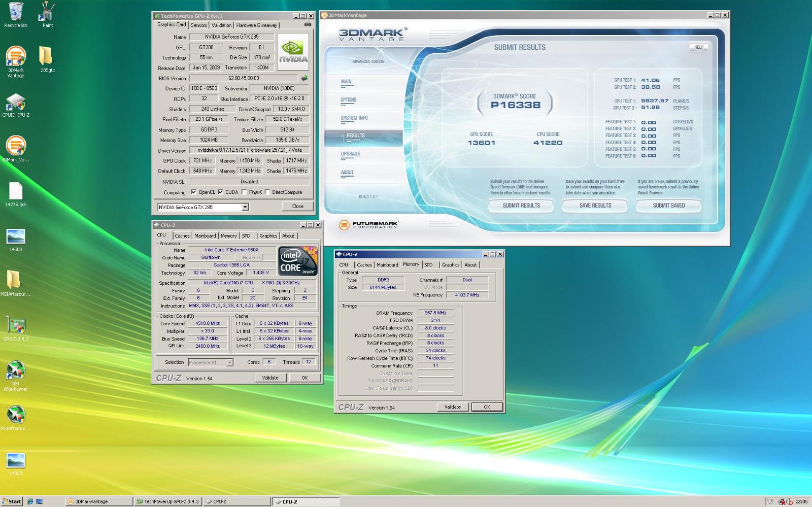Open the Paint desktop shortcut
The width and height of the screenshot is (812, 507).
click(x=47, y=14)
